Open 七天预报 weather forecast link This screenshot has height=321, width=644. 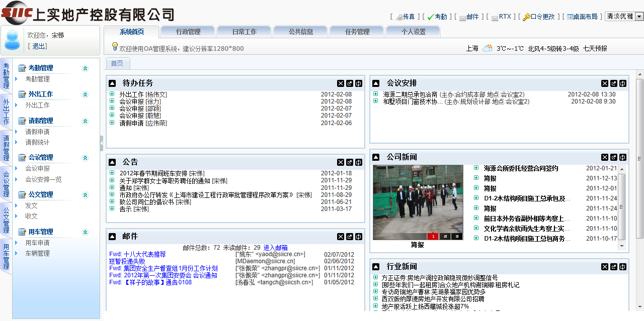(595, 49)
